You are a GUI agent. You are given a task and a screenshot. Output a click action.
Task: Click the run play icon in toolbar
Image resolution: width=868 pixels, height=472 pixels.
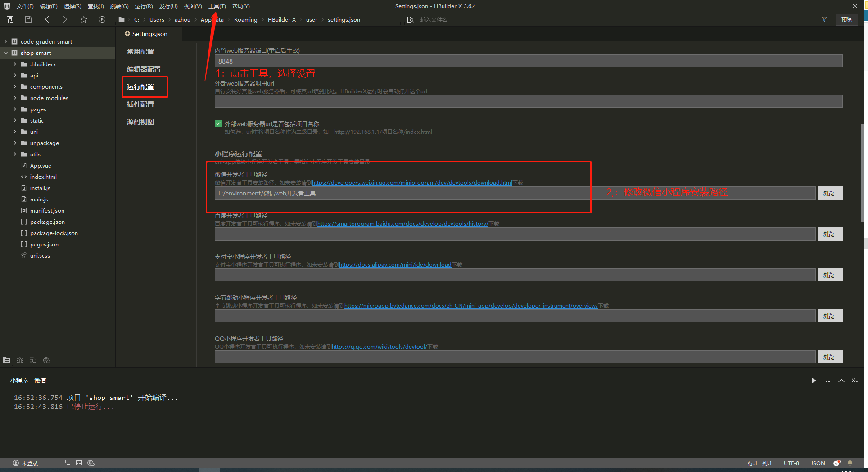[x=102, y=19]
